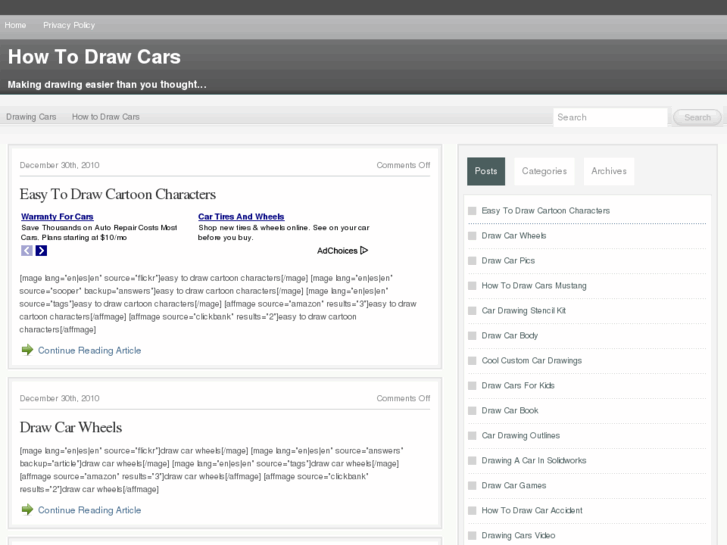Click bullet square next to Draw Car Book

coord(472,410)
